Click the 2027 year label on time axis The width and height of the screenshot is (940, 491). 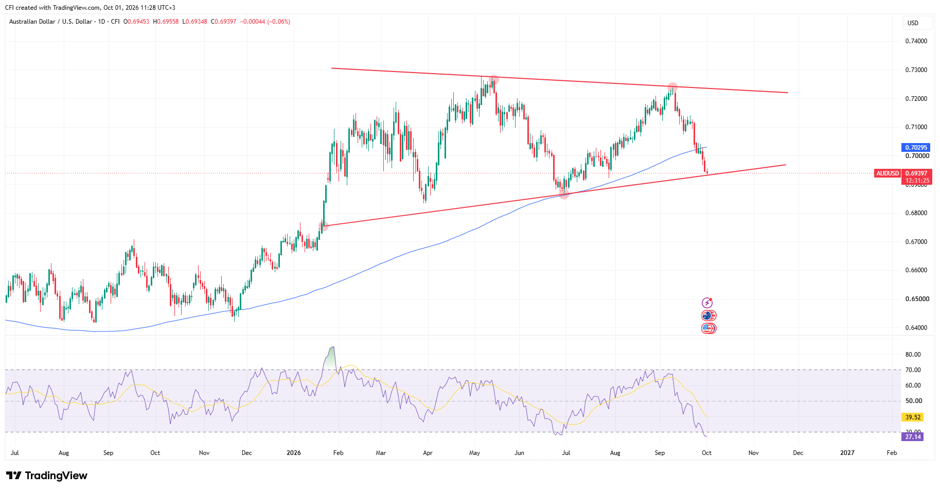point(848,453)
